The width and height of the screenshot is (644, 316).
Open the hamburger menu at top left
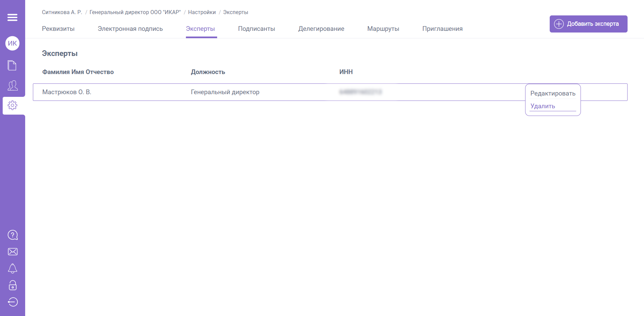[x=12, y=17]
